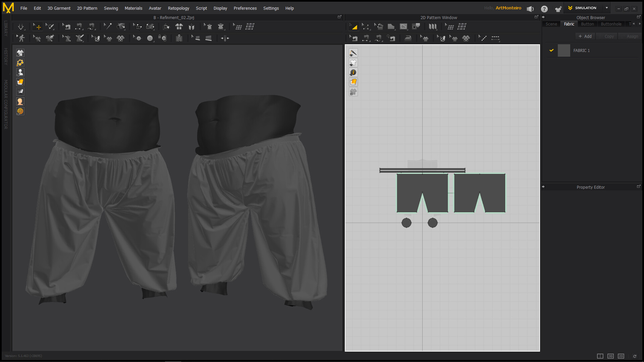Open the Sewing menu
This screenshot has height=362, width=644.
[x=111, y=8]
